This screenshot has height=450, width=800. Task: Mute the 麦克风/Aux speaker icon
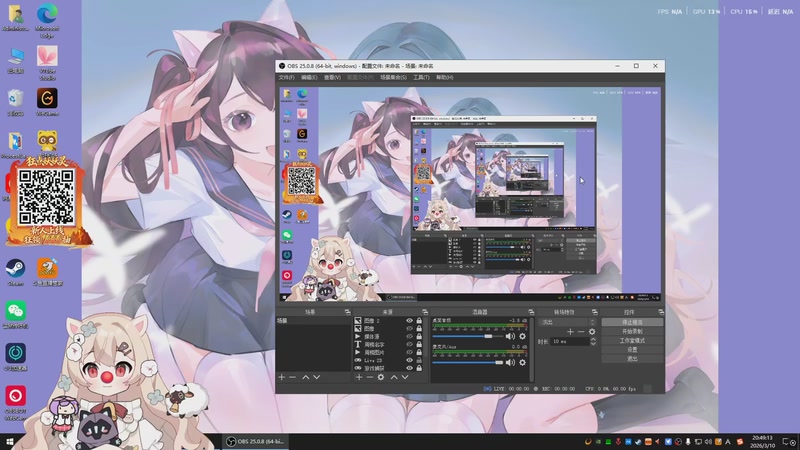[x=510, y=362]
